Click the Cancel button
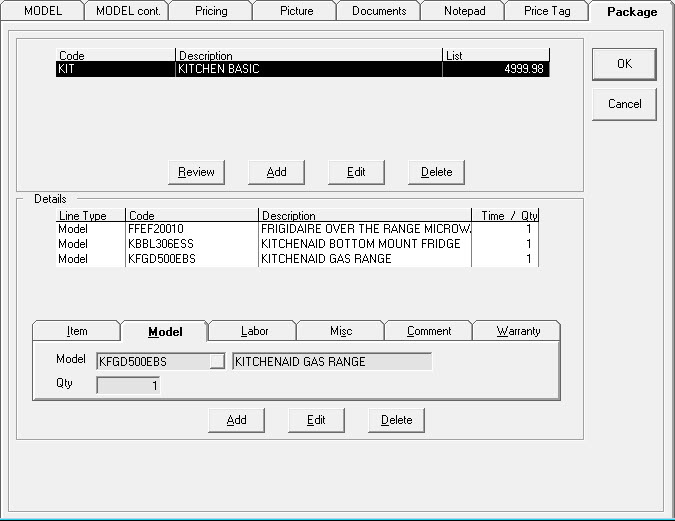This screenshot has height=521, width=675. pyautogui.click(x=624, y=104)
